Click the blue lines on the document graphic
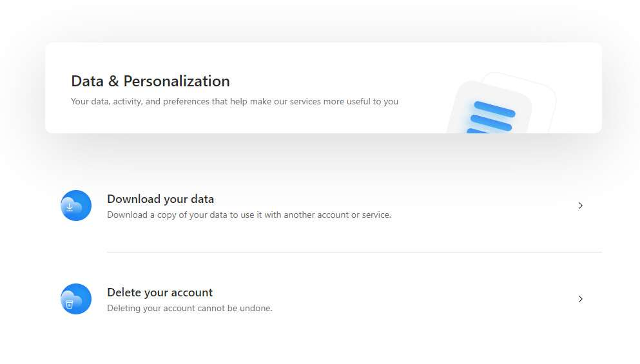The height and width of the screenshot is (364, 640). (491, 117)
